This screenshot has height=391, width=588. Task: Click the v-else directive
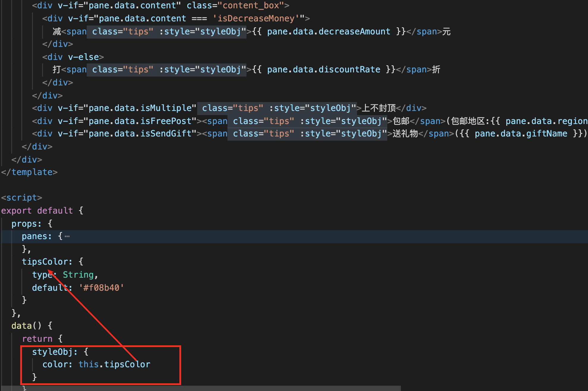[83, 57]
